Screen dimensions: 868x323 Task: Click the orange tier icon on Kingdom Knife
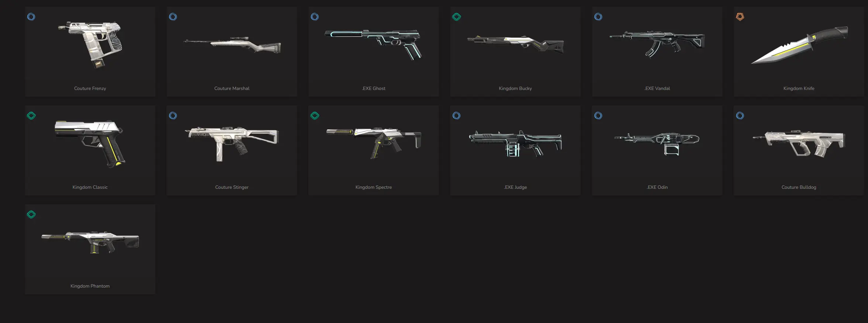point(740,17)
